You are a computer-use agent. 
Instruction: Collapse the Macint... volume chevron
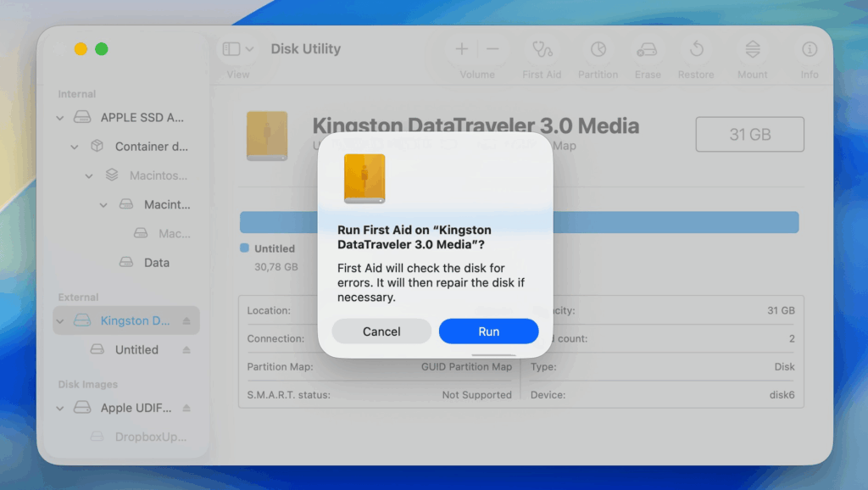[103, 205]
